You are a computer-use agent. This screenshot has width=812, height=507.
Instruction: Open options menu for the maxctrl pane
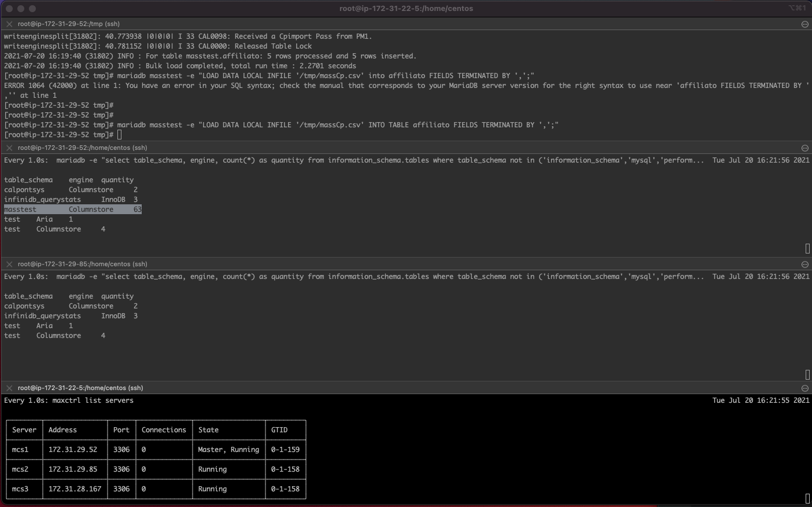point(804,388)
